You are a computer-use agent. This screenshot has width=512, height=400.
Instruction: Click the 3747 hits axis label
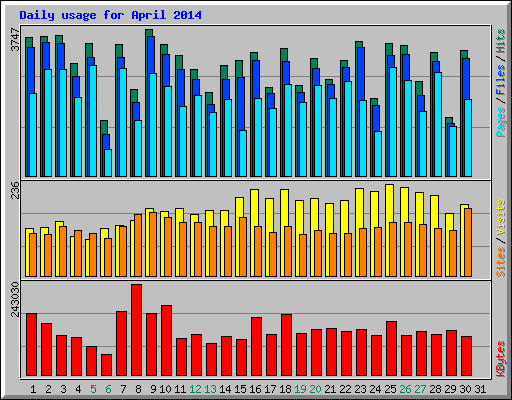coord(15,39)
